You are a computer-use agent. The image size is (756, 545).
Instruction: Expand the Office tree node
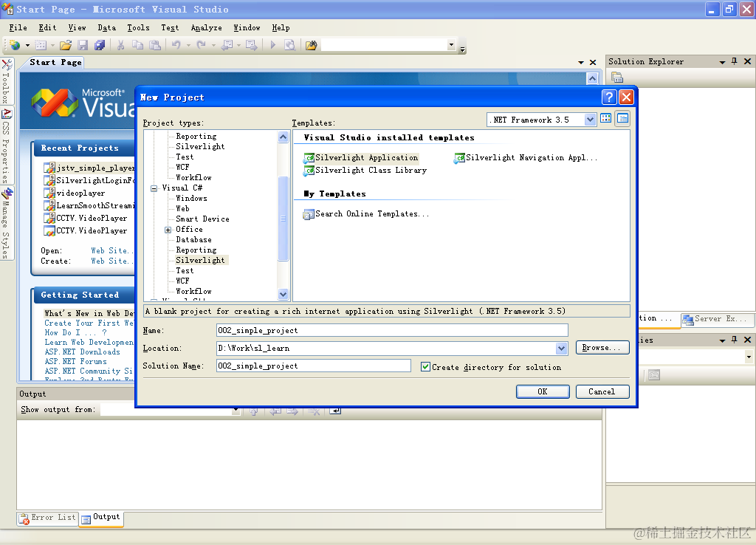coord(168,230)
